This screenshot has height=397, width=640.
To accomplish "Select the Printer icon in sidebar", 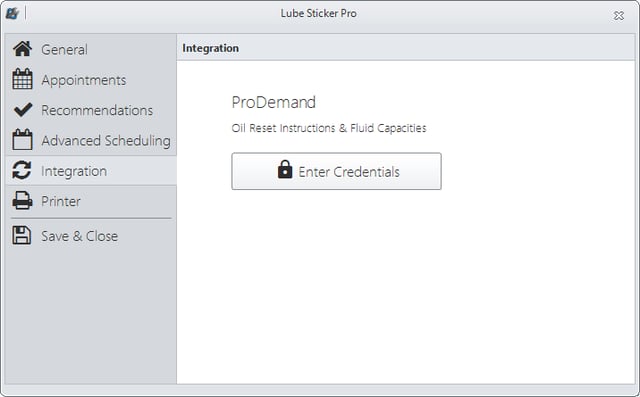I will point(22,201).
